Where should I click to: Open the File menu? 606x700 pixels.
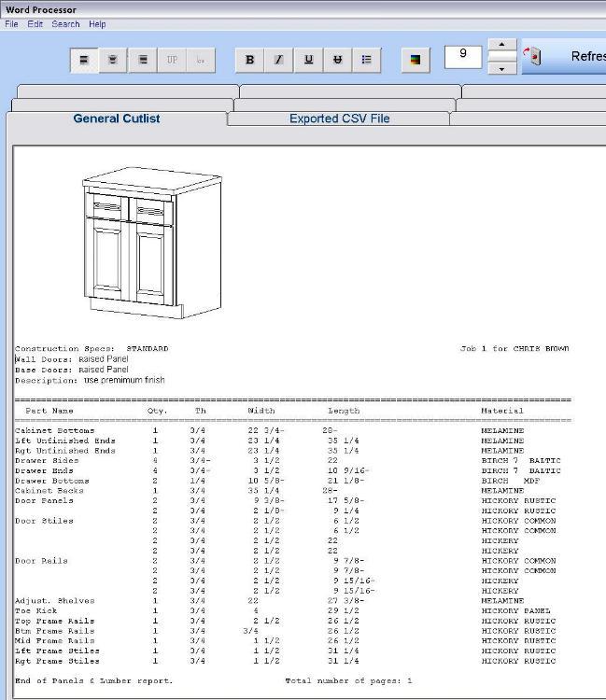11,24
